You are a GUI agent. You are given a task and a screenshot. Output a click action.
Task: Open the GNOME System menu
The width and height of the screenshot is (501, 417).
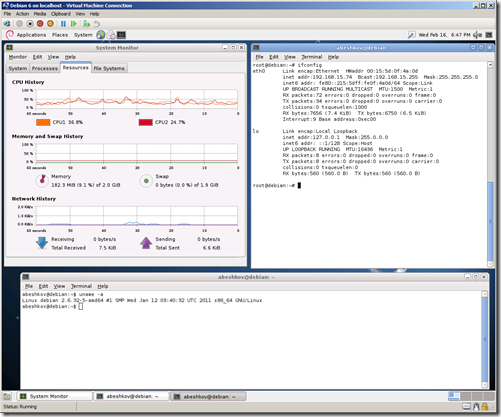83,35
